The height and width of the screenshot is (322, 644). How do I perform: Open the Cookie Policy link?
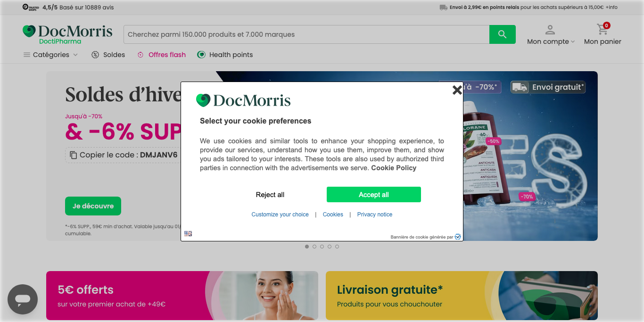pos(394,168)
